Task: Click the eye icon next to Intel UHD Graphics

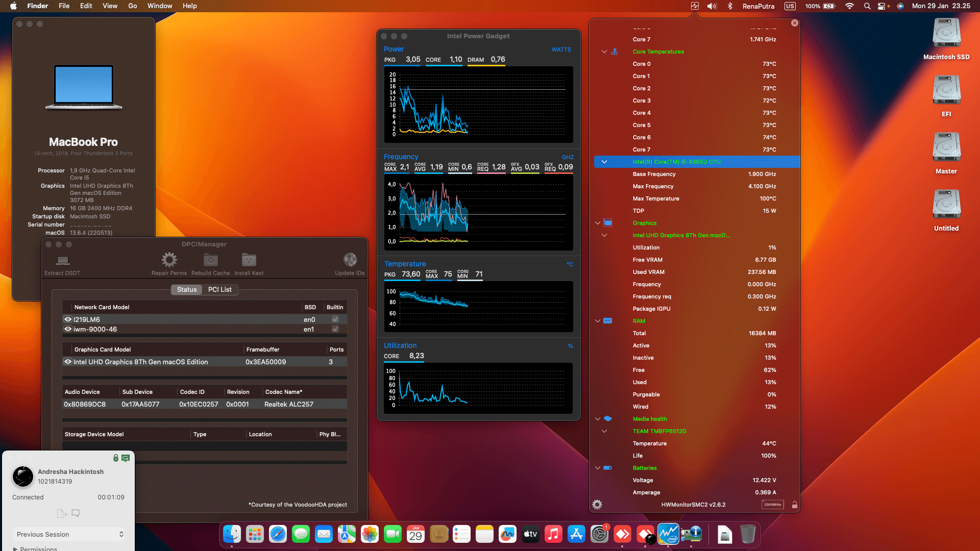Action: tap(67, 362)
